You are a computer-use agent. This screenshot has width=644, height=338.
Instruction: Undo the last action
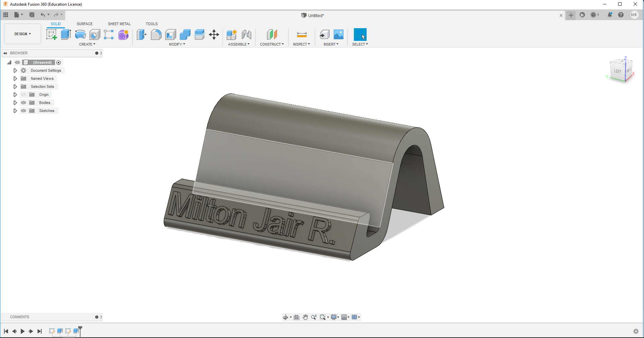pyautogui.click(x=43, y=15)
